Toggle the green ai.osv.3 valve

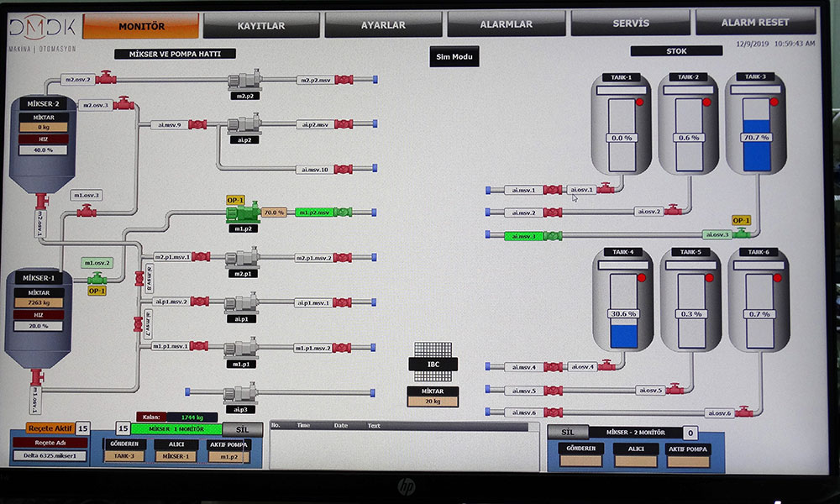click(742, 233)
